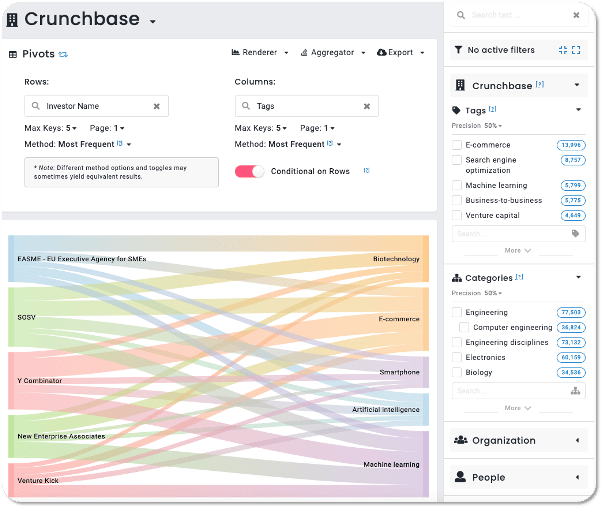This screenshot has width=603, height=509.
Task: Click the Crunchbase building icon in header
Action: coord(12,20)
